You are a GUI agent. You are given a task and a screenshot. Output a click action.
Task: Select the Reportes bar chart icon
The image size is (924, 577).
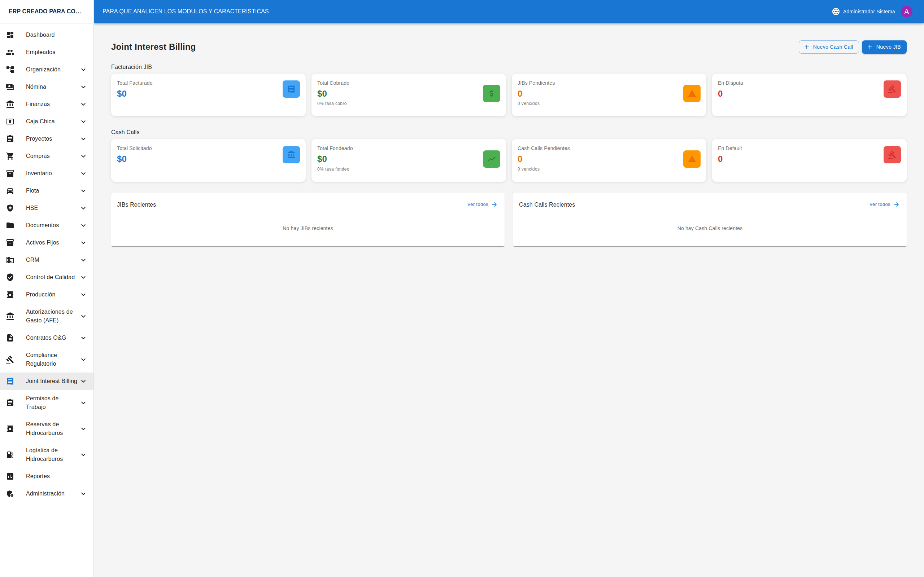point(10,476)
